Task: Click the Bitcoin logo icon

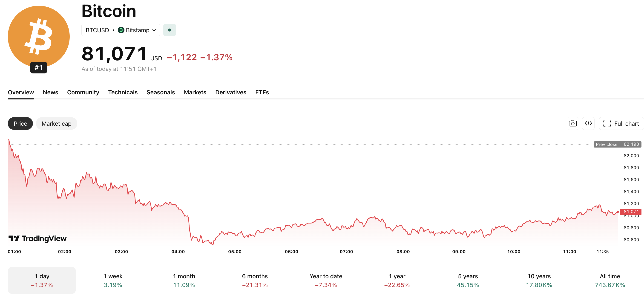Action: pyautogui.click(x=39, y=37)
